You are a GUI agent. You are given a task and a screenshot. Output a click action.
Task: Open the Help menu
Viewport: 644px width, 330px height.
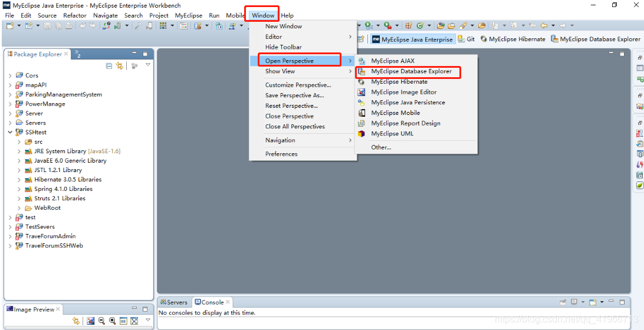[287, 15]
